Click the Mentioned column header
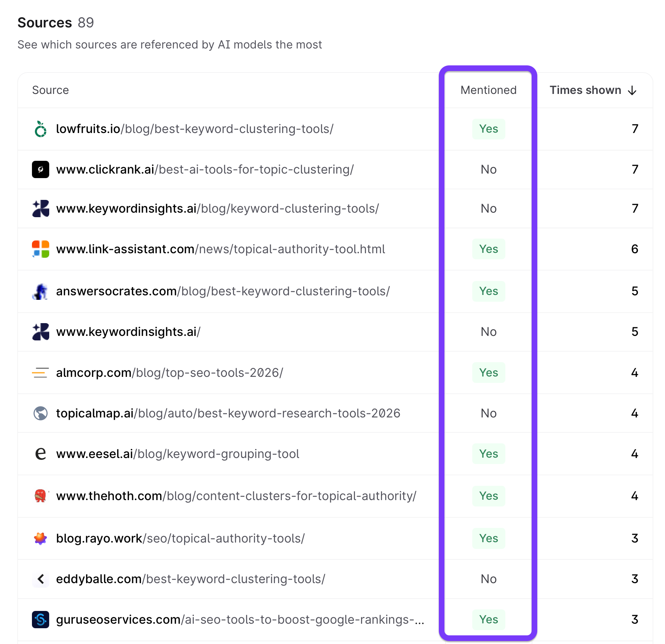 [488, 90]
